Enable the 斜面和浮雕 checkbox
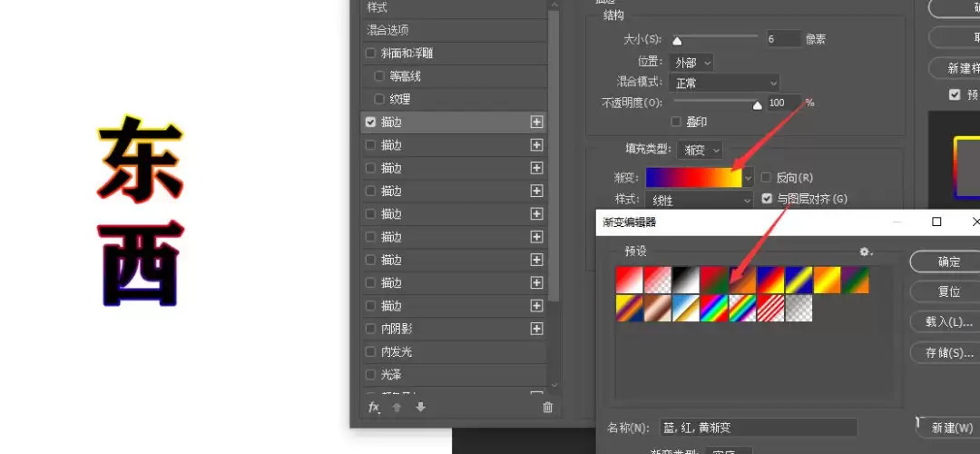Image resolution: width=980 pixels, height=454 pixels. point(370,54)
